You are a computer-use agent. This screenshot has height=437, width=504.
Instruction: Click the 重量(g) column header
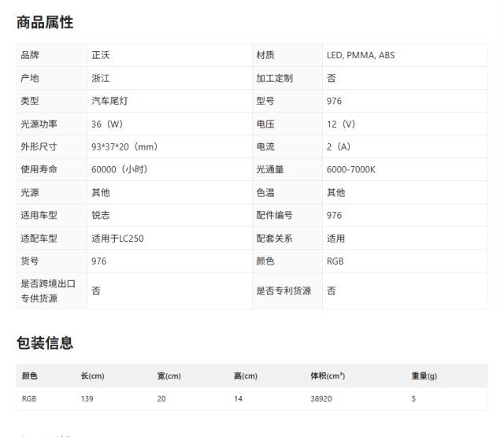(424, 376)
